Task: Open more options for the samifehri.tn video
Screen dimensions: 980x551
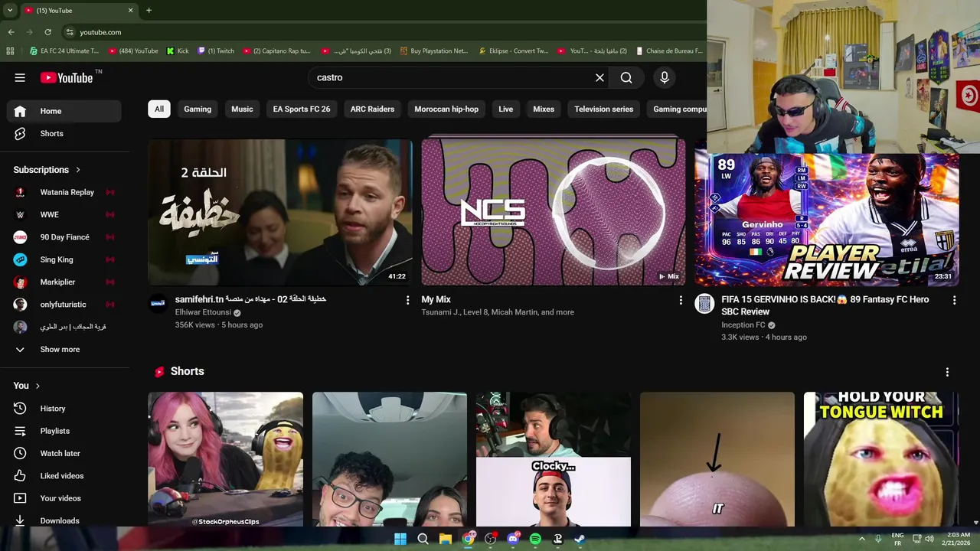Action: 407,301
